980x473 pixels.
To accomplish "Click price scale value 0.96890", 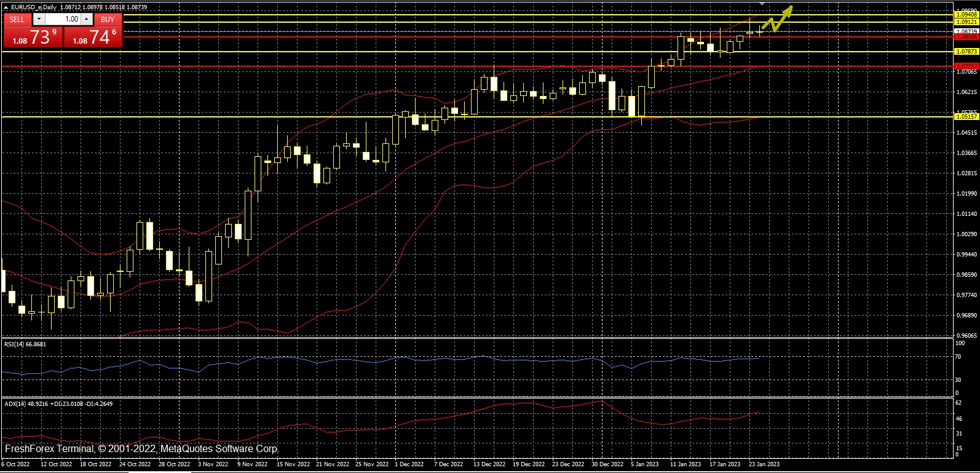I will (967, 316).
